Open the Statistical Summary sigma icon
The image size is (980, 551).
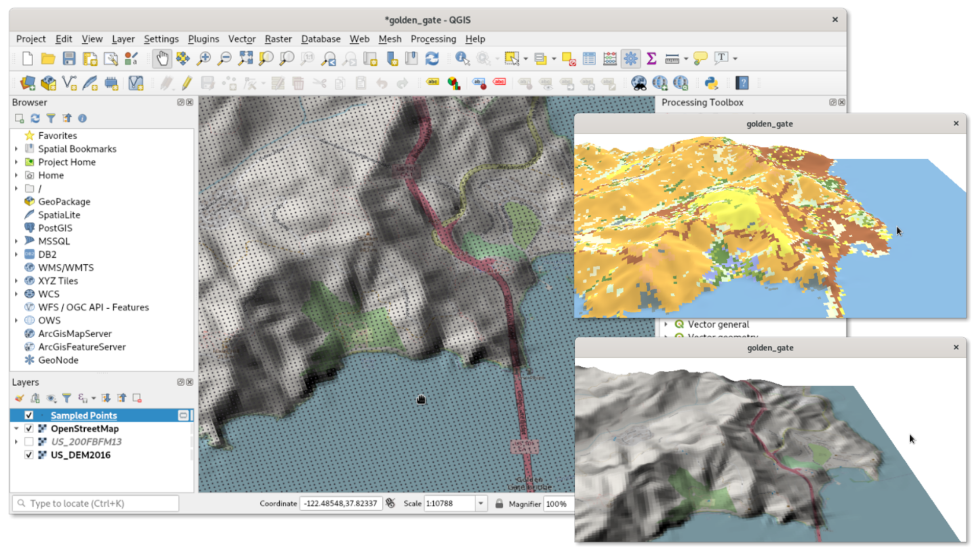651,59
